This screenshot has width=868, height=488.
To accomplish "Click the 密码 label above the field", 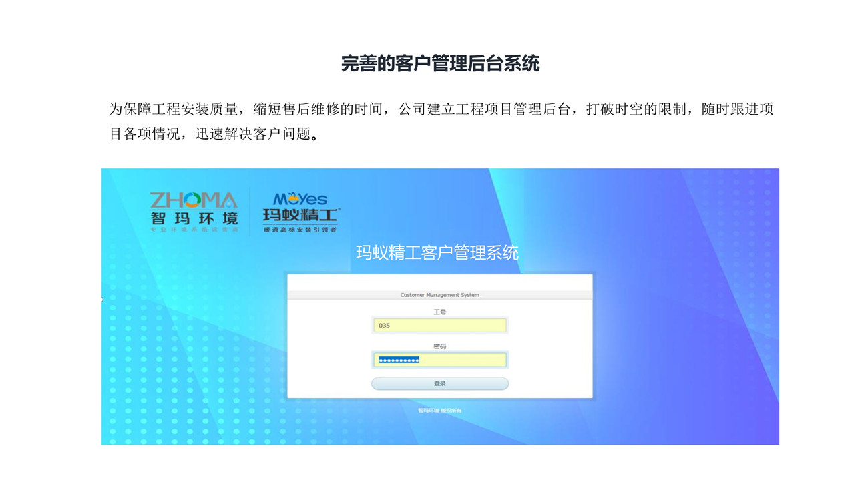I will 440,346.
